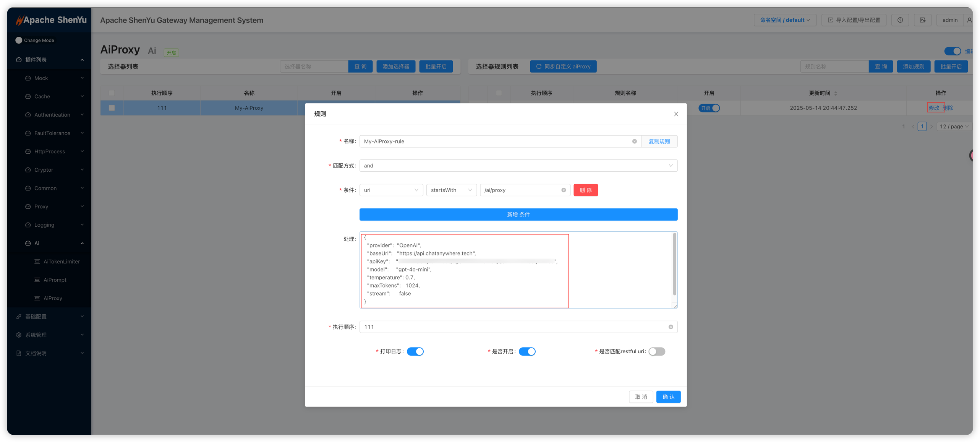Check the select-all box in rules list
The width and height of the screenshot is (980, 442).
pyautogui.click(x=499, y=93)
